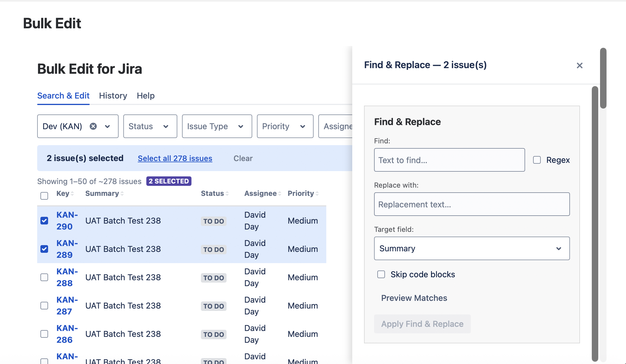Focus the Replacement text input
626x364 pixels.
click(472, 204)
